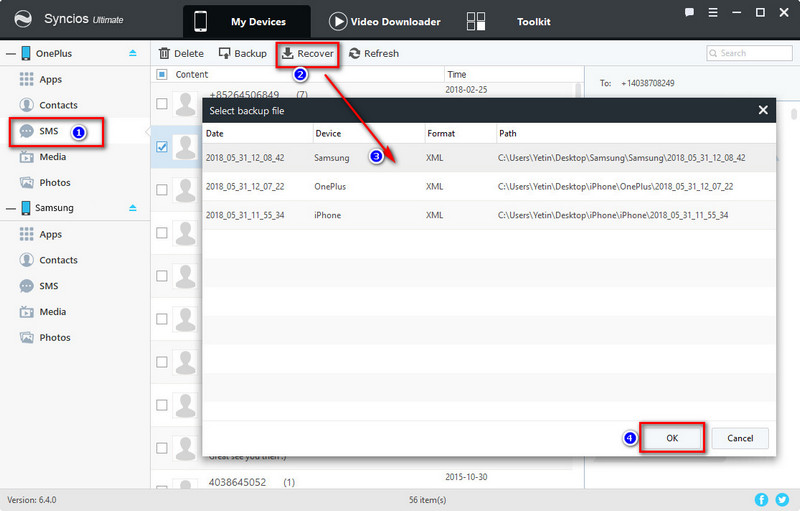
Task: Open the Twitter link icon
Action: [x=782, y=499]
